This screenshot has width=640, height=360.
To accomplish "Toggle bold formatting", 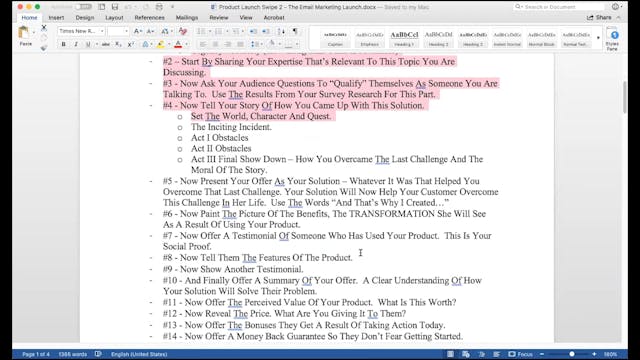I will click(63, 44).
